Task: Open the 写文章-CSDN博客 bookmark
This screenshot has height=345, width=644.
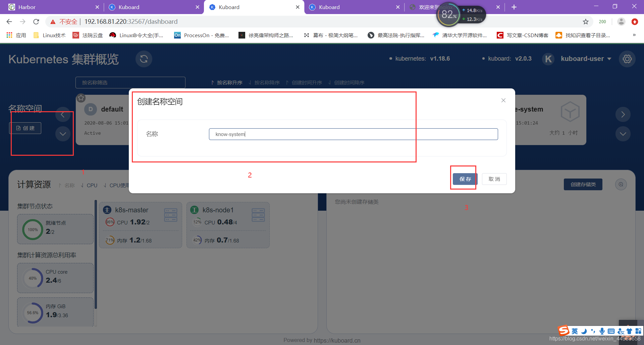Action: point(523,35)
